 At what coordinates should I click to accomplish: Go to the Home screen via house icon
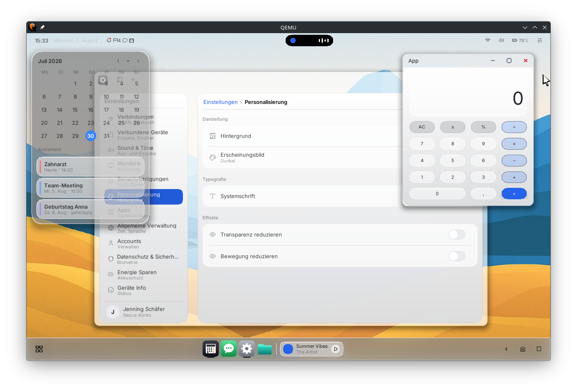click(x=523, y=349)
